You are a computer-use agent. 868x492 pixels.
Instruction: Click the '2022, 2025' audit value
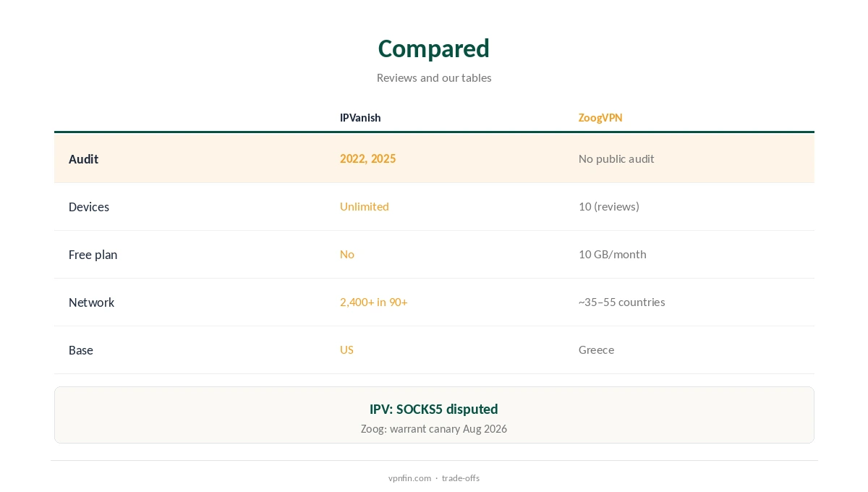pos(367,158)
